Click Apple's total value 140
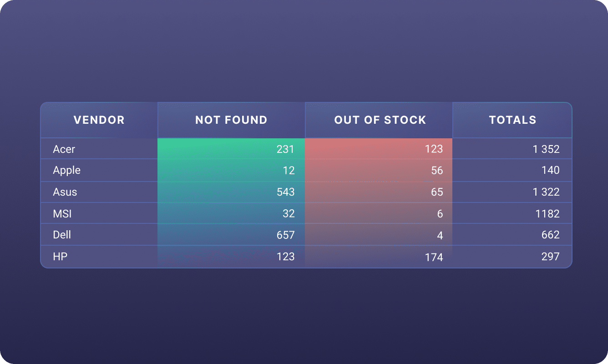Image resolution: width=608 pixels, height=364 pixels. [x=550, y=171]
